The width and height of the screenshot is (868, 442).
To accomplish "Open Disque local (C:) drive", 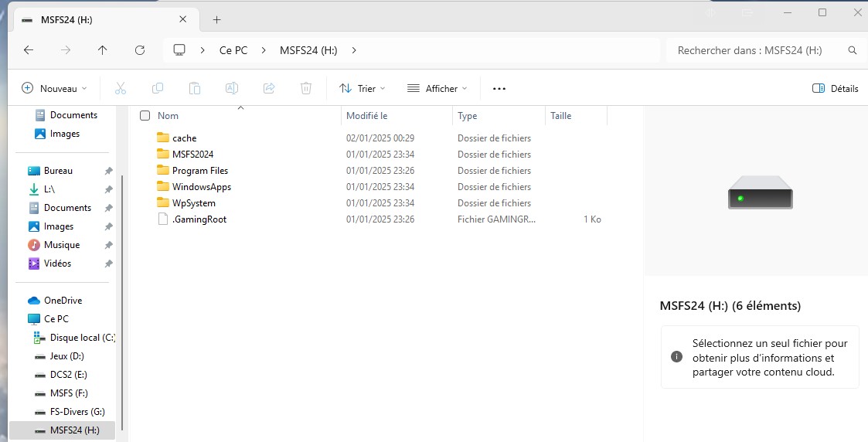I will click(x=74, y=338).
